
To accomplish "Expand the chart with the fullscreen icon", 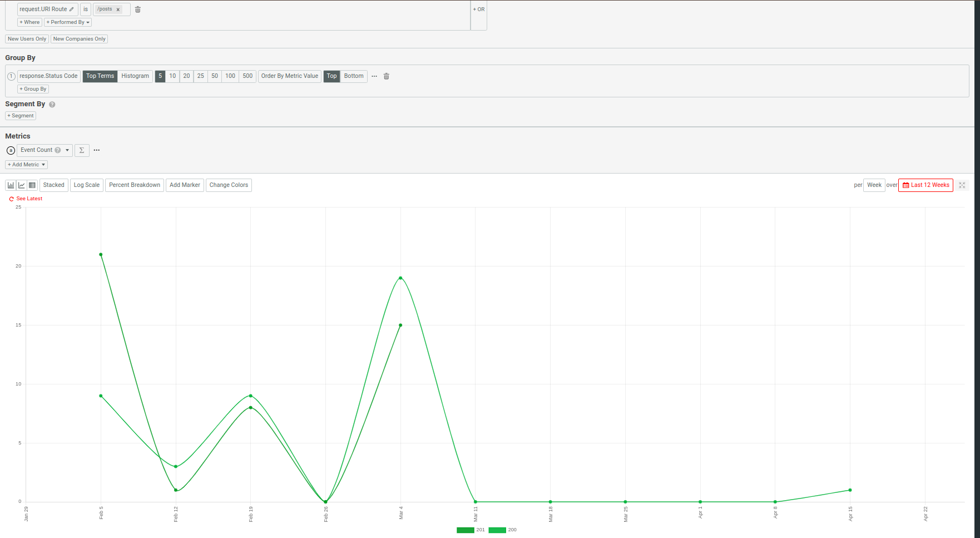I will click(963, 185).
